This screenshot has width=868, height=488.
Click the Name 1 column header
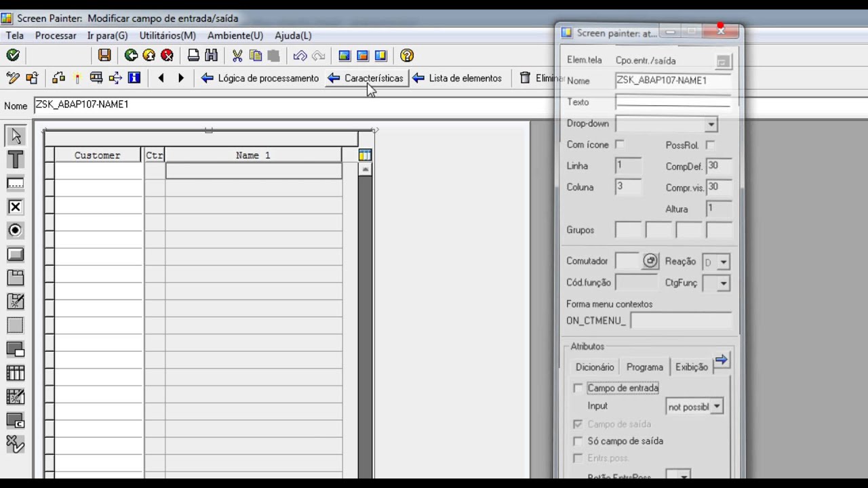tap(253, 155)
